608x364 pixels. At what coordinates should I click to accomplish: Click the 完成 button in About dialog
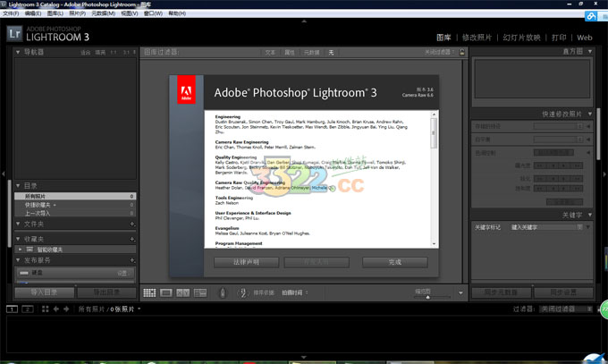(395, 262)
